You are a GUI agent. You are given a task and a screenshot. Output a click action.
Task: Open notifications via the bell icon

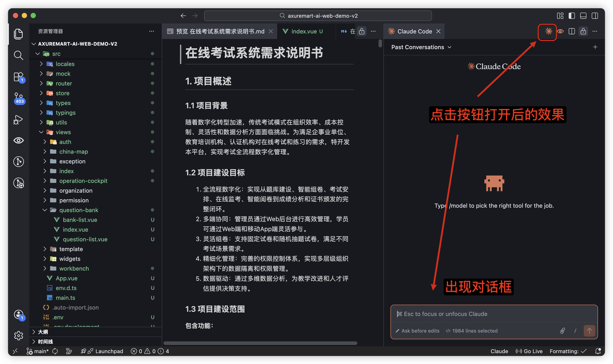coord(598,351)
